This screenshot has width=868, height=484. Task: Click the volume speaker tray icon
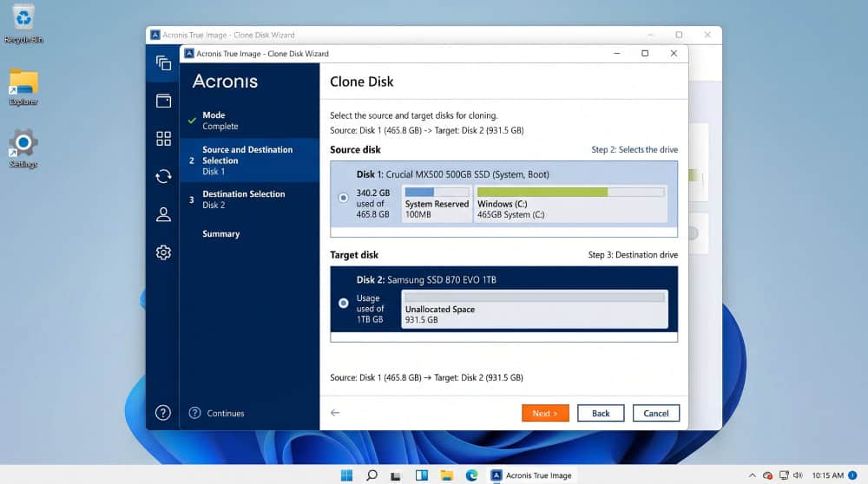[x=798, y=475]
